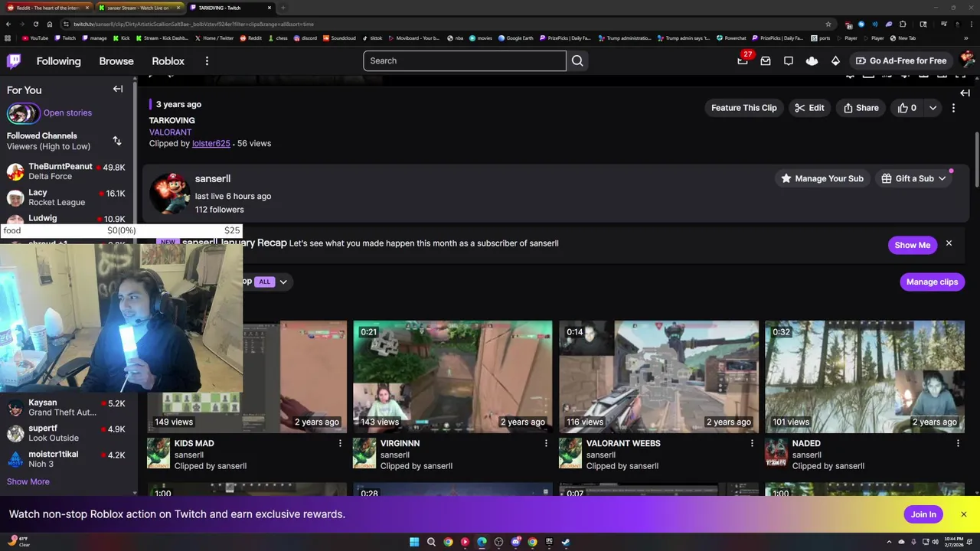Image resolution: width=980 pixels, height=551 pixels.
Task: Click the KIDS MAD clip title
Action: [x=194, y=443]
